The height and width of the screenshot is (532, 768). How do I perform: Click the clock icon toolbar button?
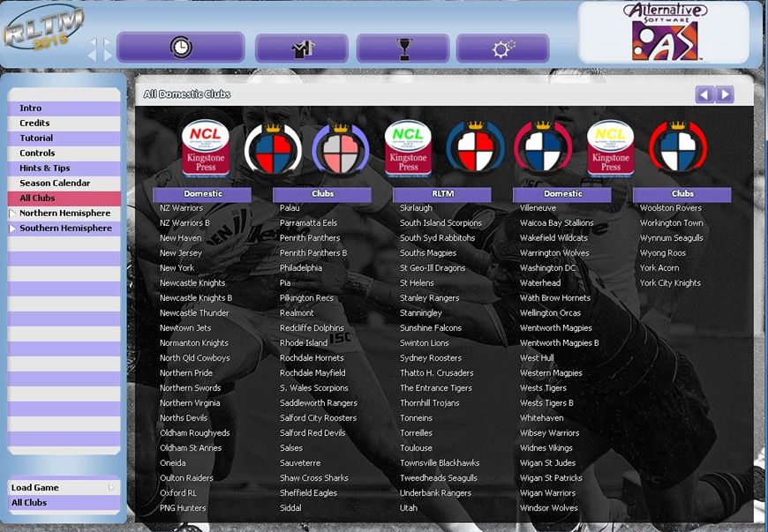coord(180,48)
